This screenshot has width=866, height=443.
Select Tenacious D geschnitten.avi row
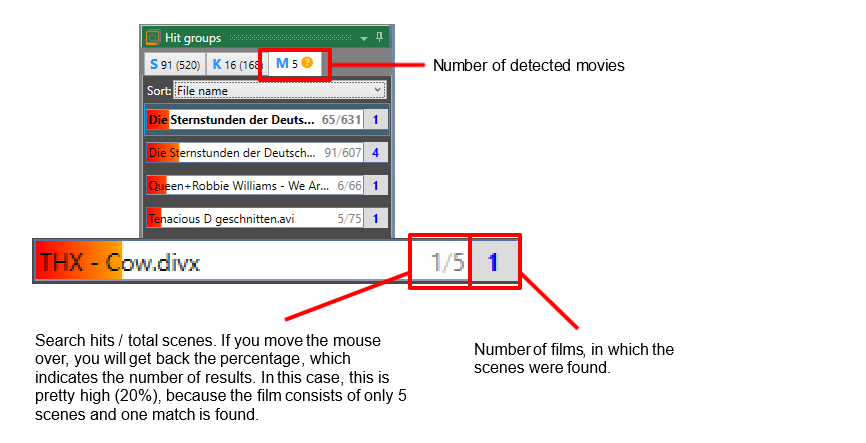(x=267, y=219)
